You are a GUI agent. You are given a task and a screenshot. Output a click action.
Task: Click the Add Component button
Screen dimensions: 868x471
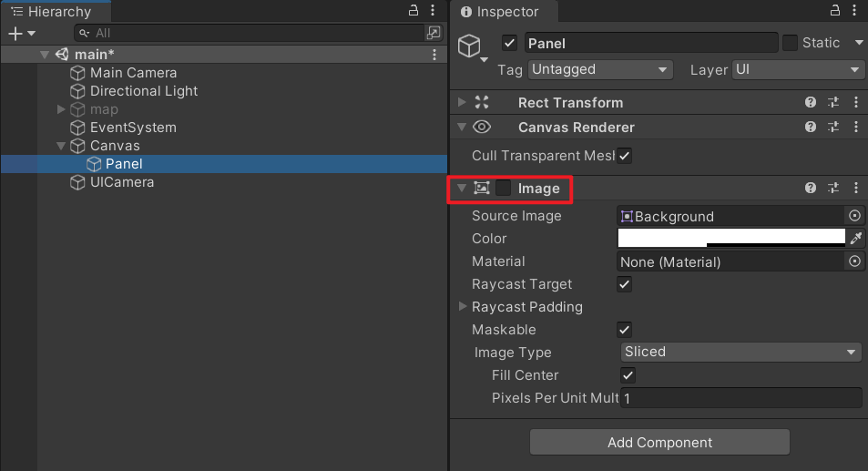659,442
